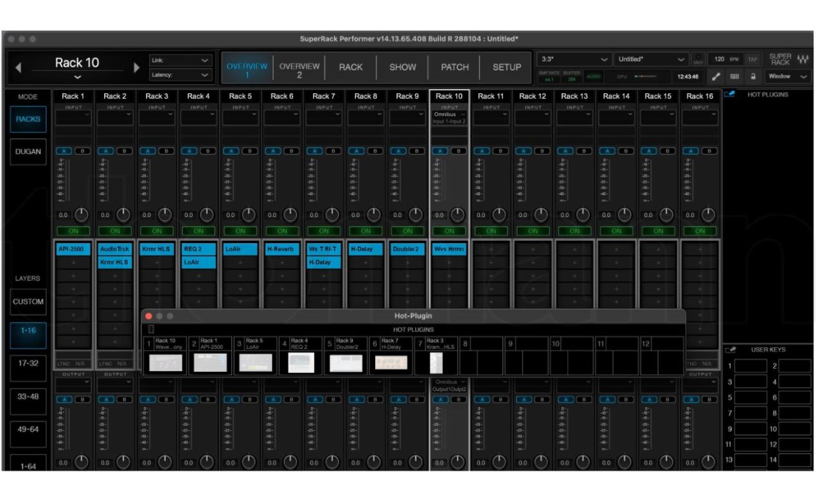Select RACKS mode button

click(28, 119)
